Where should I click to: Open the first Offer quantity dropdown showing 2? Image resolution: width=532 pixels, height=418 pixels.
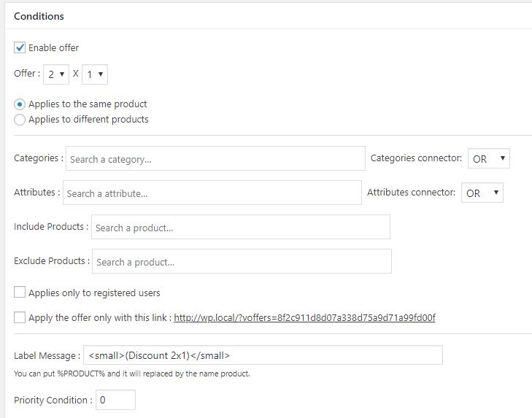(x=57, y=74)
